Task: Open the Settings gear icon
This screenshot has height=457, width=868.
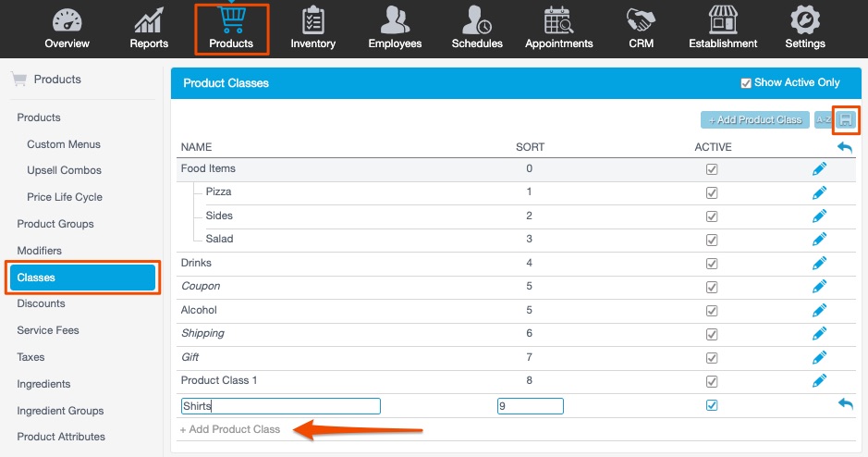Action: pyautogui.click(x=804, y=20)
